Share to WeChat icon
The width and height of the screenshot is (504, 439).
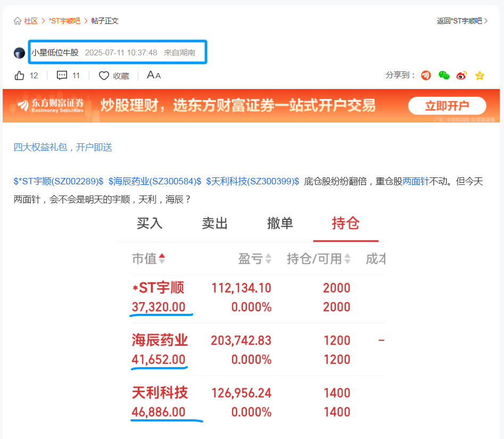[x=444, y=75]
